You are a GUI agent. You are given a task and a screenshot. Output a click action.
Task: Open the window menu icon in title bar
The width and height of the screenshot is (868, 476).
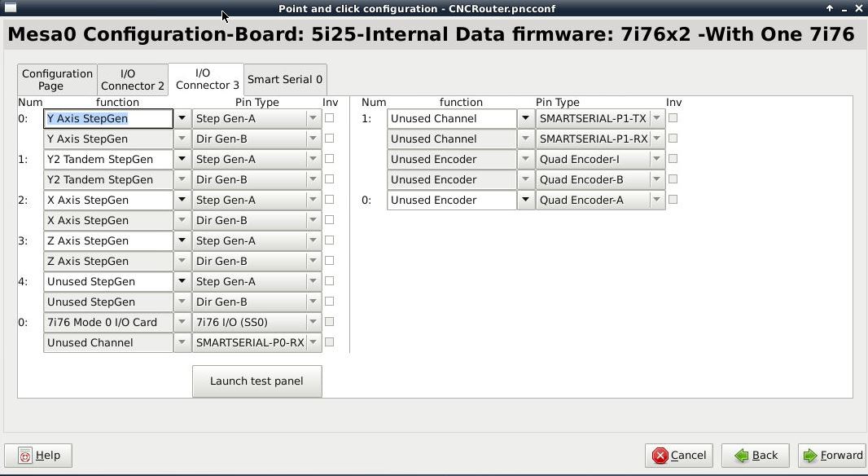(x=10, y=8)
